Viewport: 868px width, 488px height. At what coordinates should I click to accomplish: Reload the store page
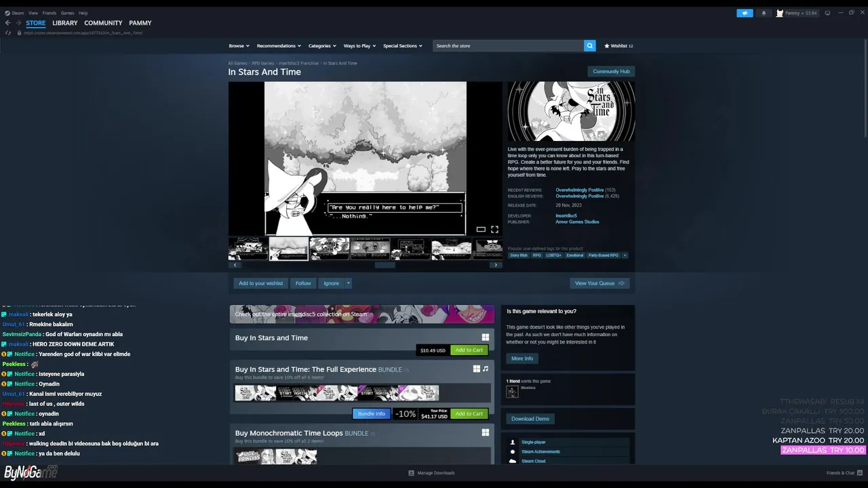click(x=8, y=33)
